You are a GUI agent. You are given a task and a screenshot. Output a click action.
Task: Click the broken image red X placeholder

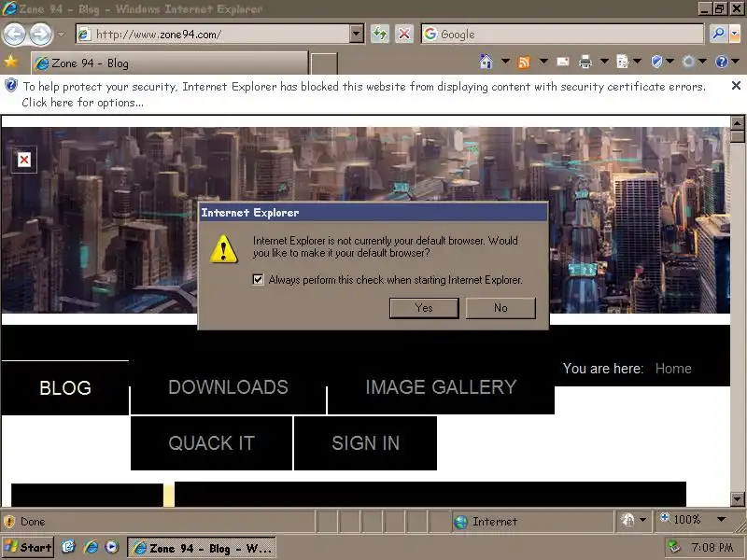(x=24, y=160)
